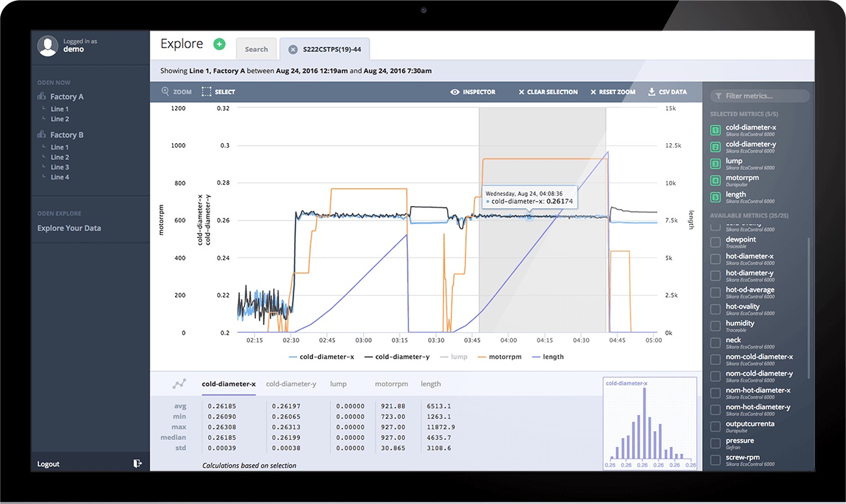This screenshot has width=846, height=504.
Task: Click the logout door icon
Action: click(x=137, y=464)
